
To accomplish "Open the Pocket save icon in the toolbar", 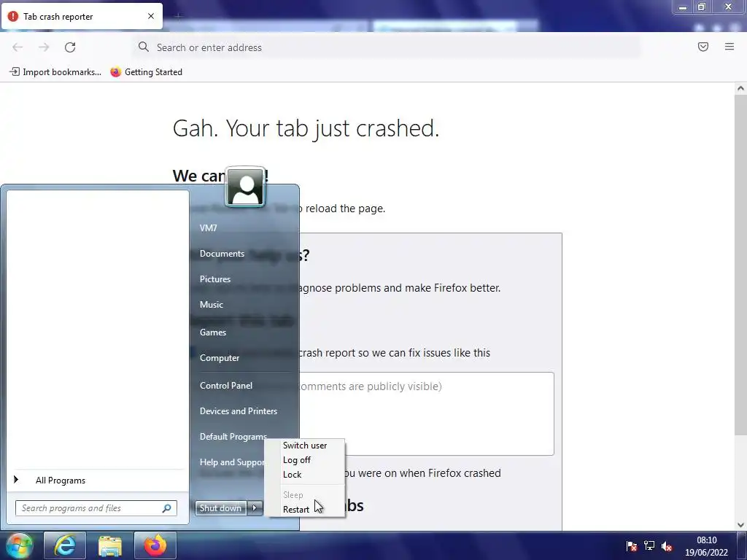I will click(703, 47).
